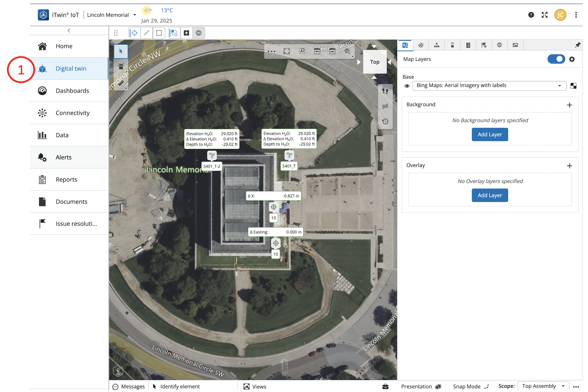Screen dimensions: 588x392
Task: Click the Fit View icon
Action: [287, 51]
